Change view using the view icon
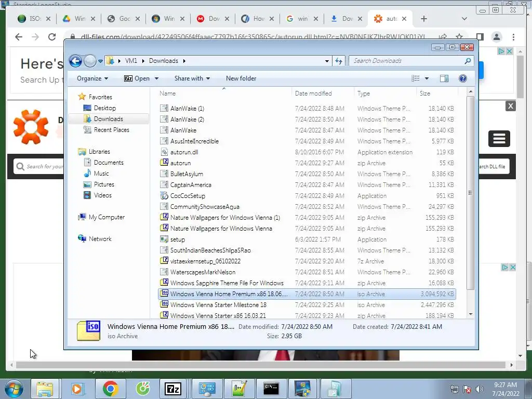 pyautogui.click(x=416, y=78)
